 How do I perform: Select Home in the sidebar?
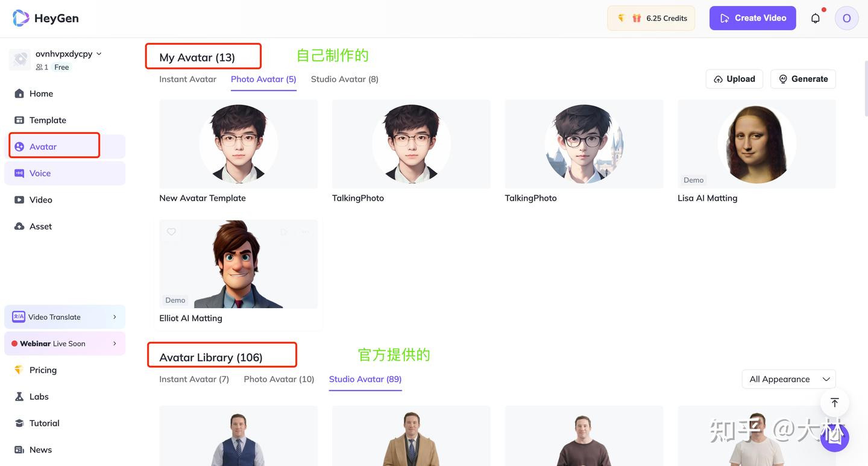coord(40,93)
